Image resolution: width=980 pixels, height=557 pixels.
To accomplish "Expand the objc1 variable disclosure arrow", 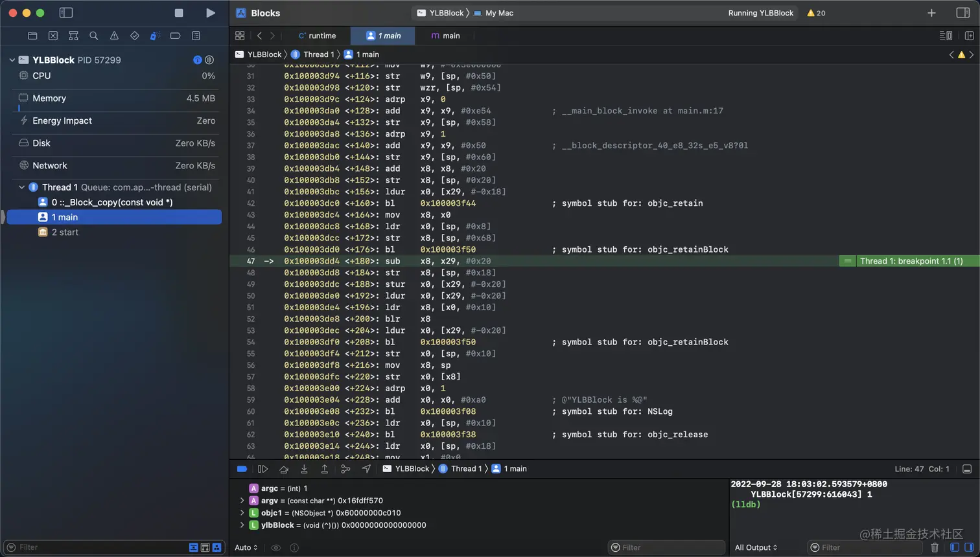I will pos(242,513).
